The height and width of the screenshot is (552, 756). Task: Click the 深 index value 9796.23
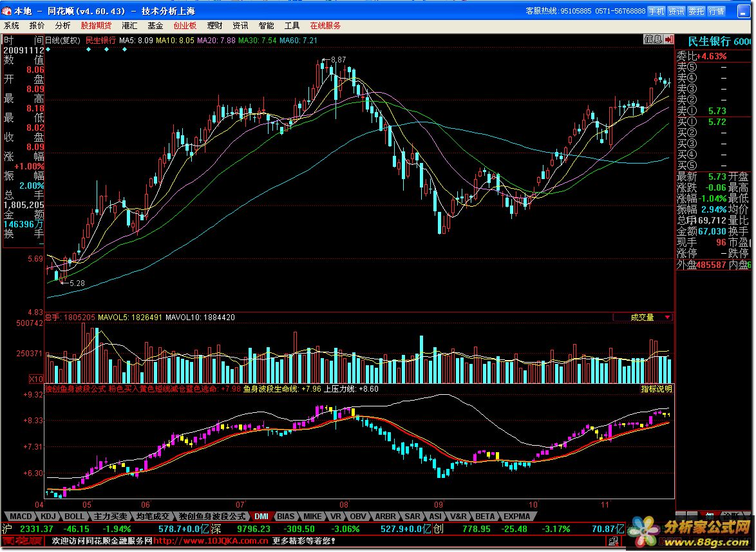[x=254, y=529]
